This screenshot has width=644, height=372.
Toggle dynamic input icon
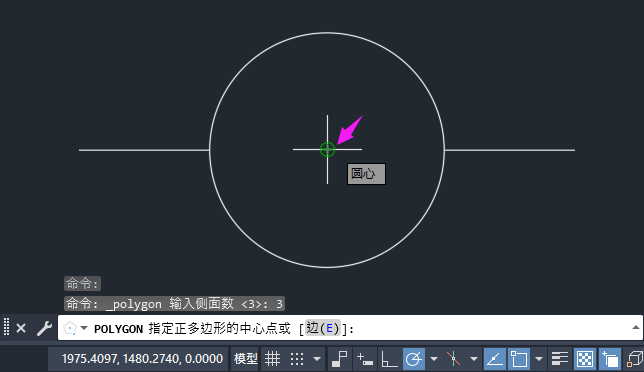364,359
